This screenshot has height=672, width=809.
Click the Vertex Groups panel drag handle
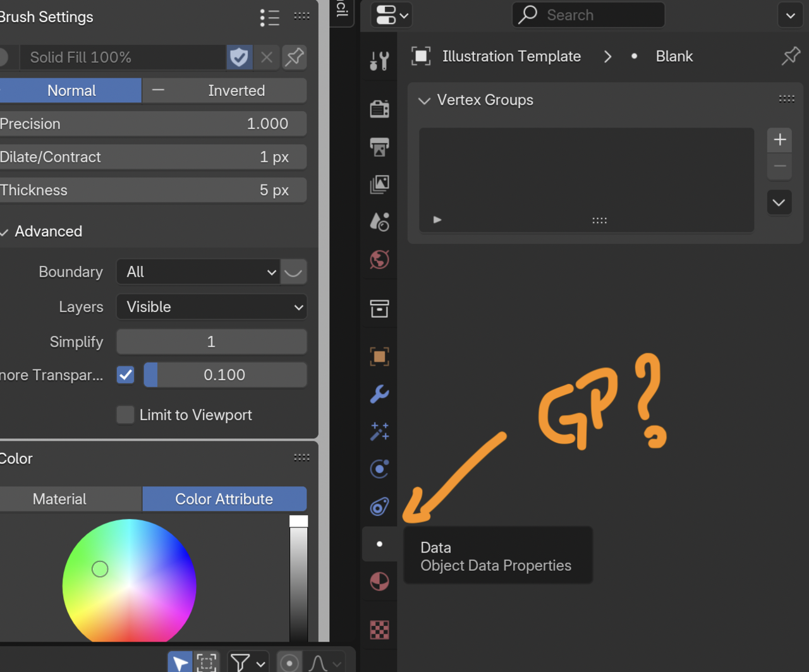[787, 99]
